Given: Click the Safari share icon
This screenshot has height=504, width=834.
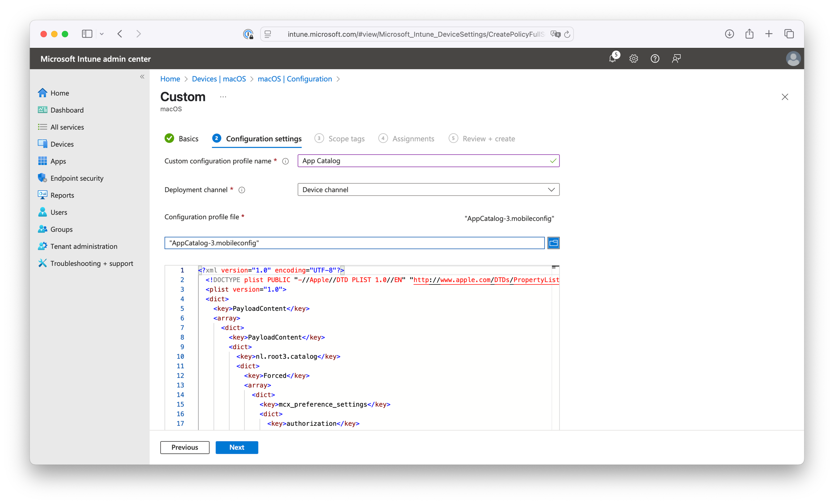Looking at the screenshot, I should (x=749, y=34).
